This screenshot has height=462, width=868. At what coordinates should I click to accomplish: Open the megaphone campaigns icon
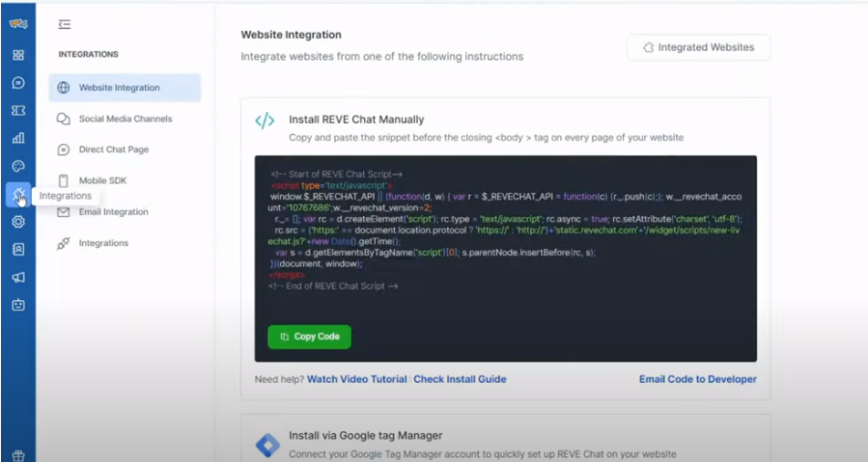point(18,277)
